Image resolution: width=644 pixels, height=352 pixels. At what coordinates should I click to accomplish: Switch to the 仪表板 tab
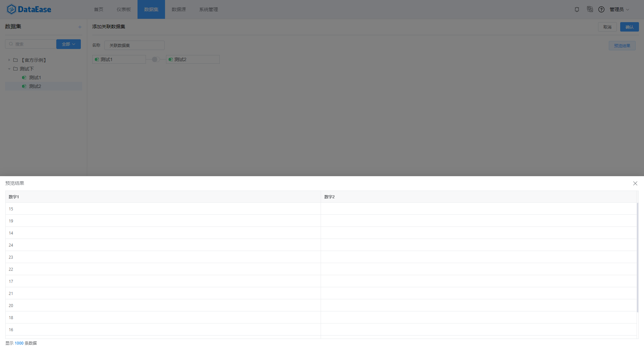point(123,9)
